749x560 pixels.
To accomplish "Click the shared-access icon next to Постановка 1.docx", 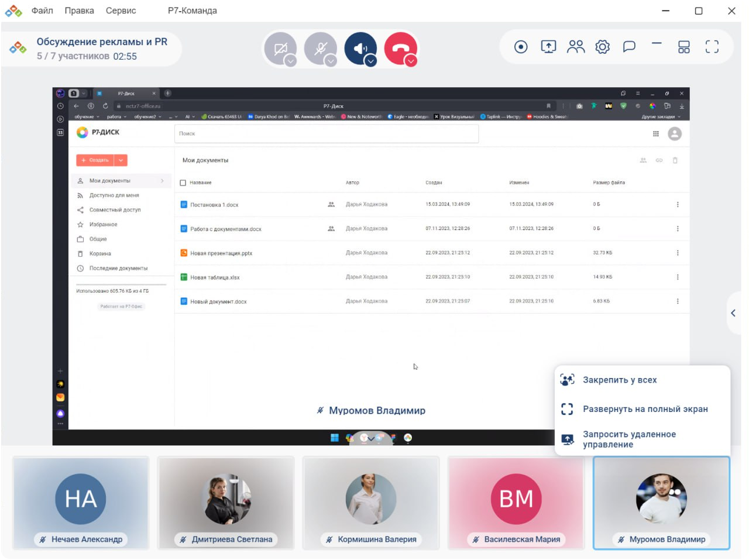I will point(331,205).
